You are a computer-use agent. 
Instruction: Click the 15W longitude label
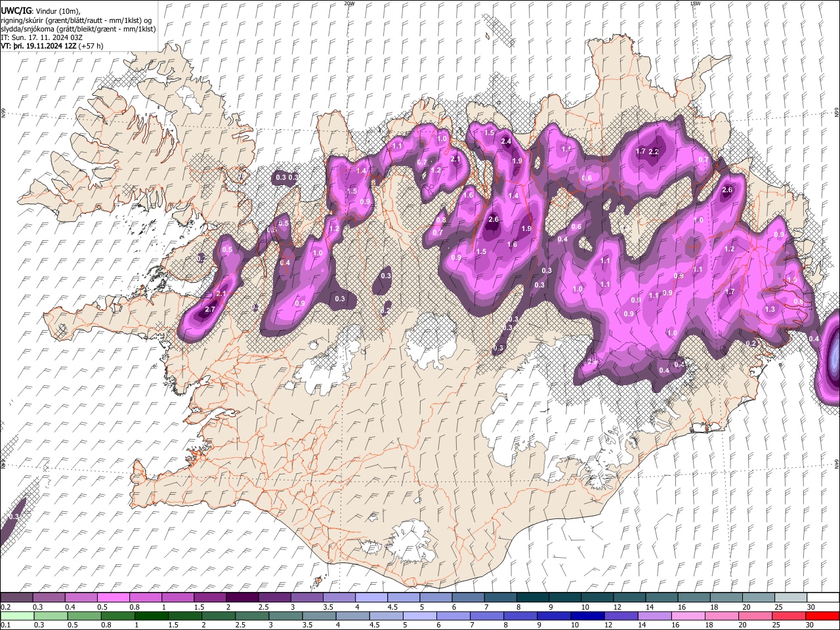click(695, 3)
